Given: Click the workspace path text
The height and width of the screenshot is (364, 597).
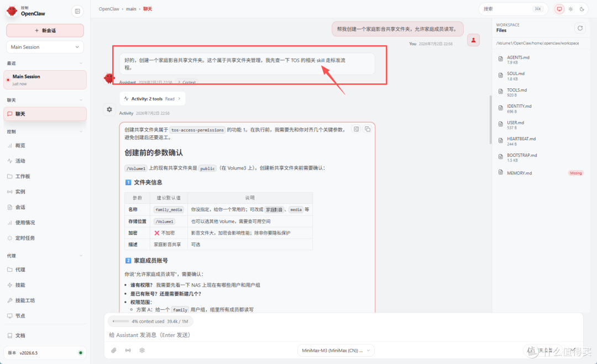Looking at the screenshot, I should pyautogui.click(x=537, y=44).
